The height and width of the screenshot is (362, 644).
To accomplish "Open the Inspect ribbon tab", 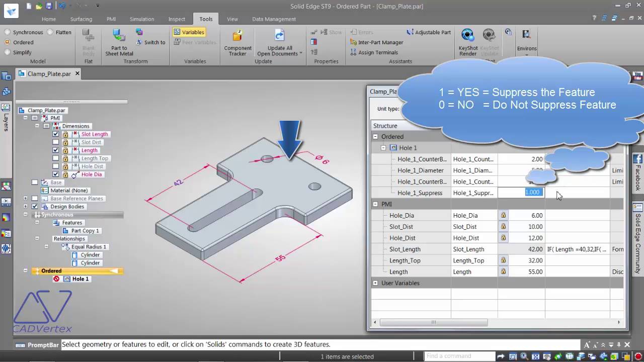I will 177,19.
